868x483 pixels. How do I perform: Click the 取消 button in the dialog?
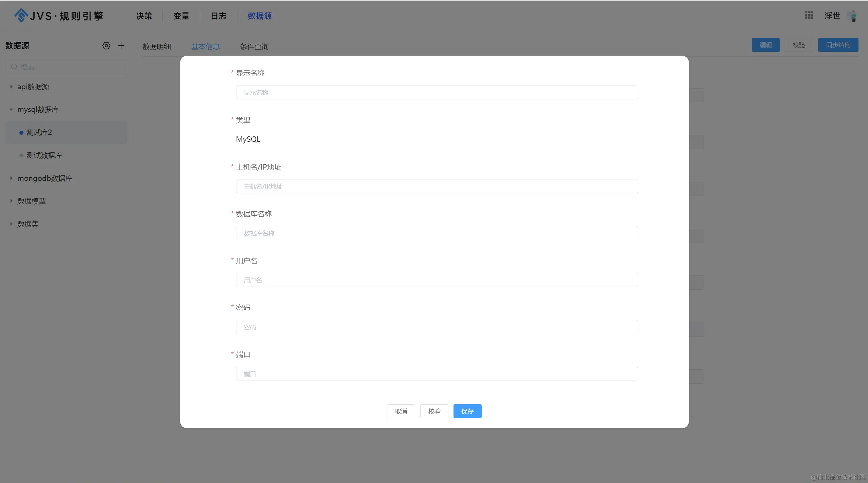(401, 411)
